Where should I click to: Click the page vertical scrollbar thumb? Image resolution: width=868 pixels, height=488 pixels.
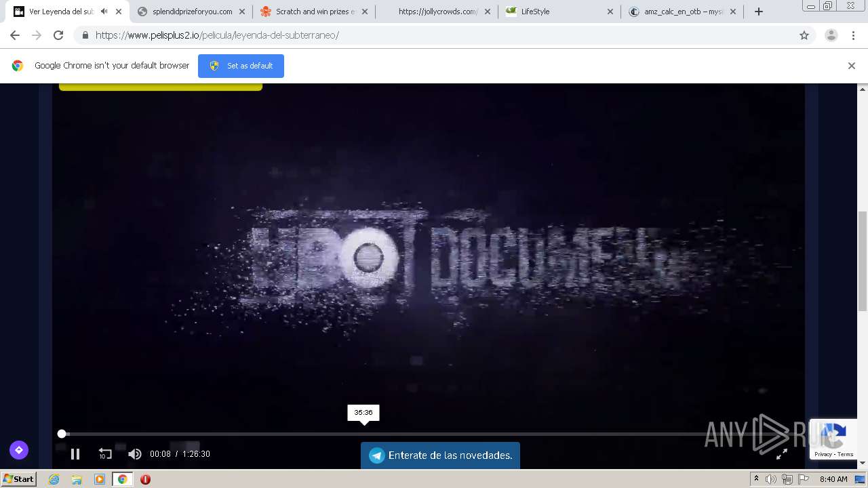click(x=863, y=261)
